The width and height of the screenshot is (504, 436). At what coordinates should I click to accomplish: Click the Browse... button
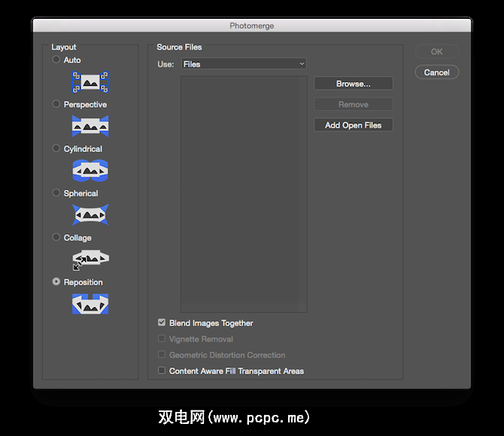(354, 84)
